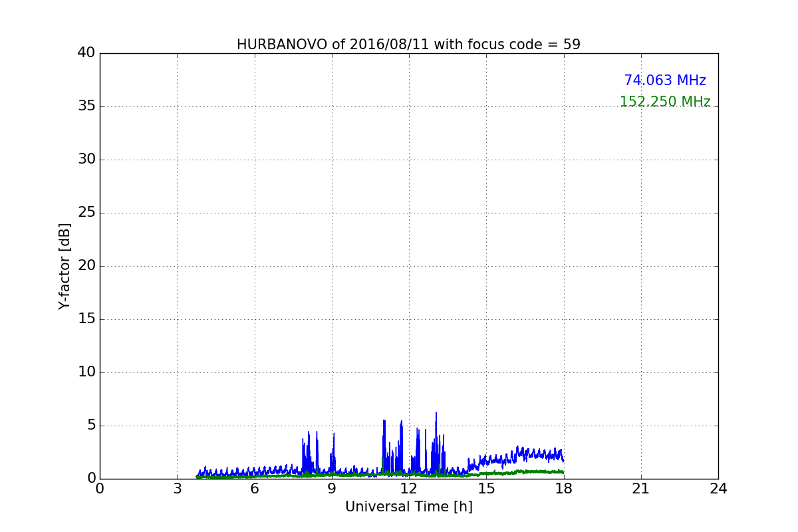This screenshot has height=532, width=798.
Task: Click the y-axis tick label 10
Action: (86, 372)
